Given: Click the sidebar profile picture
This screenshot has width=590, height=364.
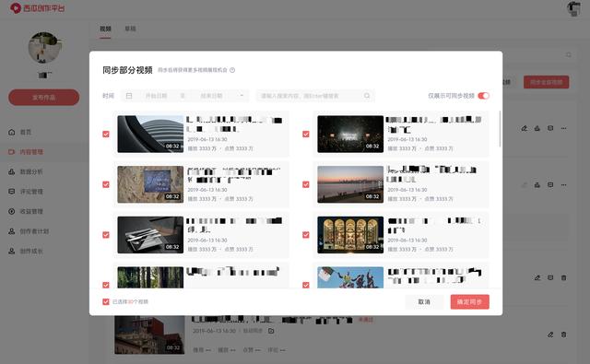Looking at the screenshot, I should [44, 48].
